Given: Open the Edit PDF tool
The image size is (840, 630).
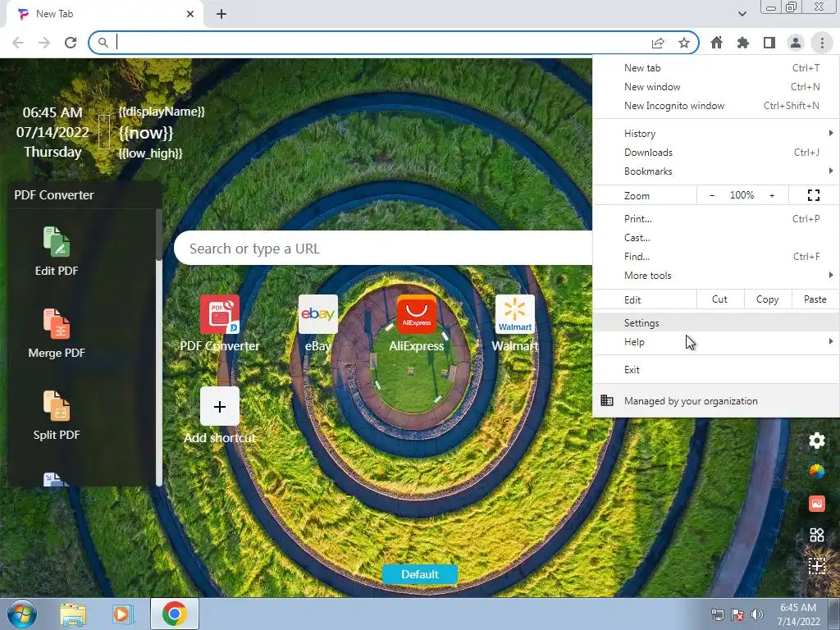Looking at the screenshot, I should tap(57, 251).
